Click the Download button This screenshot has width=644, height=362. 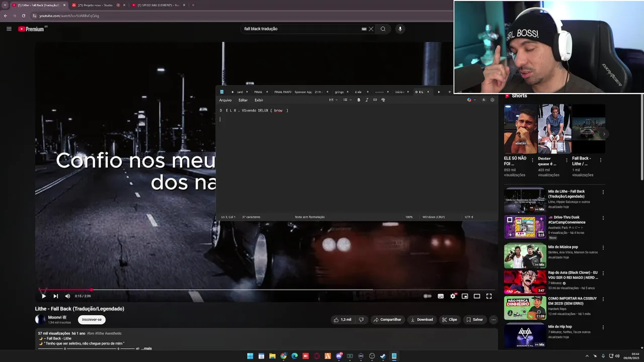(x=422, y=319)
